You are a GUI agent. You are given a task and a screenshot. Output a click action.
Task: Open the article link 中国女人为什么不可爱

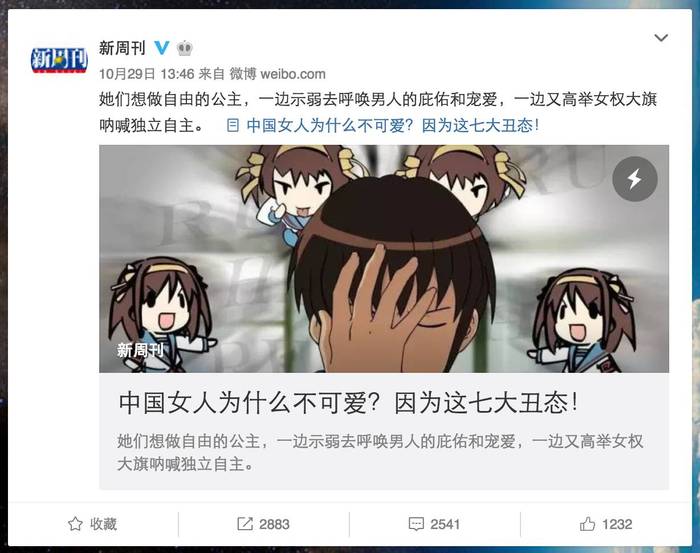tap(392, 125)
